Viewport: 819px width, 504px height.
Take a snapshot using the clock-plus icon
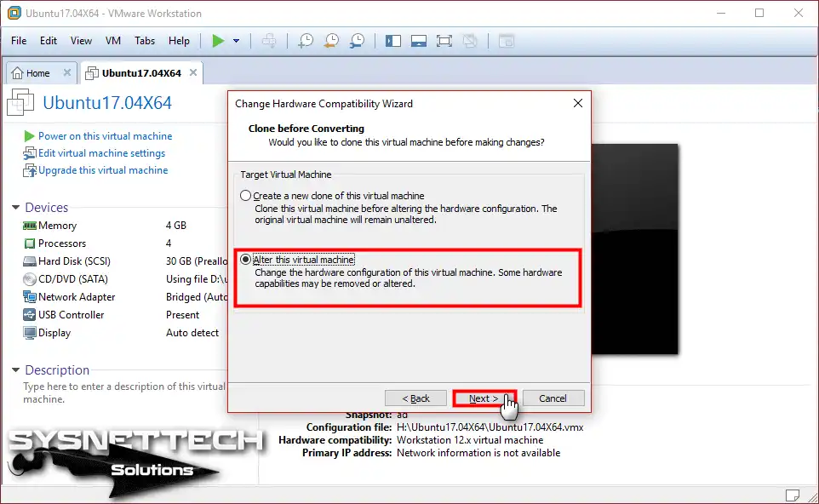pos(305,41)
